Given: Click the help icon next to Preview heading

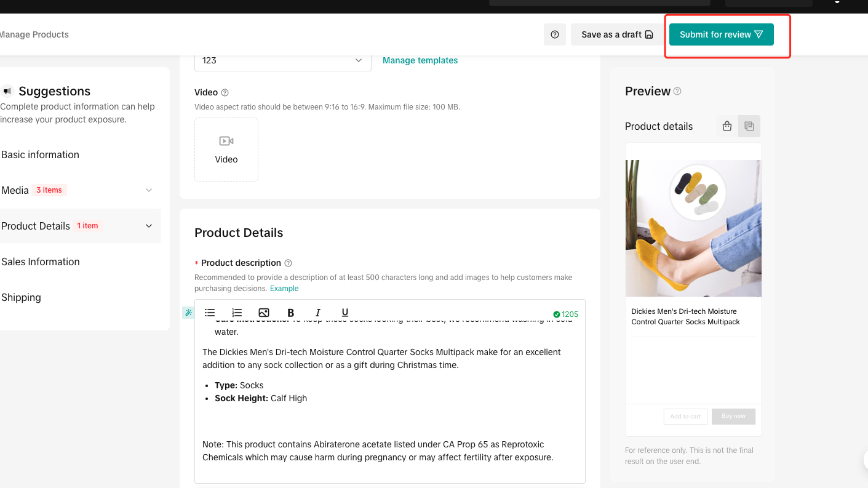Looking at the screenshot, I should [x=677, y=91].
